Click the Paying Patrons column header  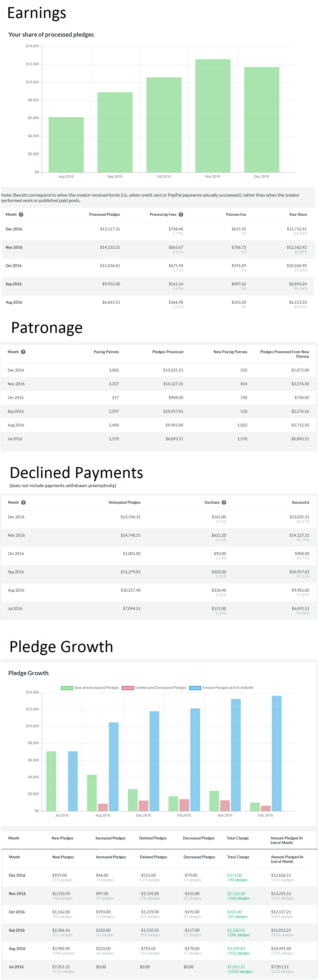[106, 352]
